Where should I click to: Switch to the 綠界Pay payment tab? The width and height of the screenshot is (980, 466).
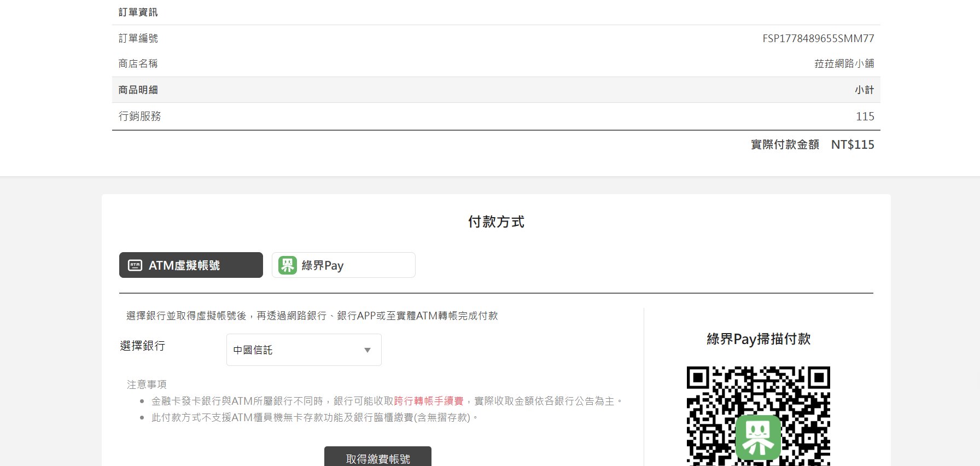click(x=343, y=265)
